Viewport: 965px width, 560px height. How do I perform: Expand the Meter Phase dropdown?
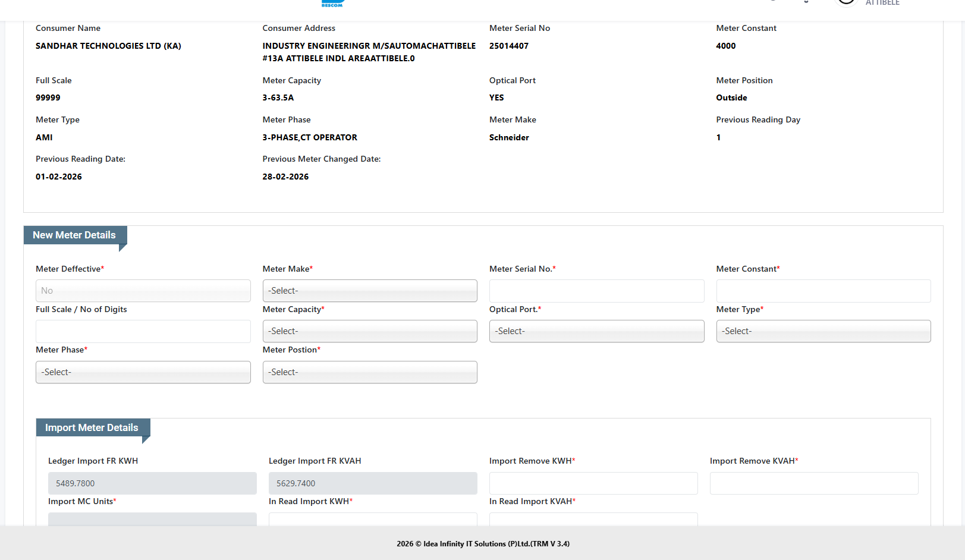[143, 372]
